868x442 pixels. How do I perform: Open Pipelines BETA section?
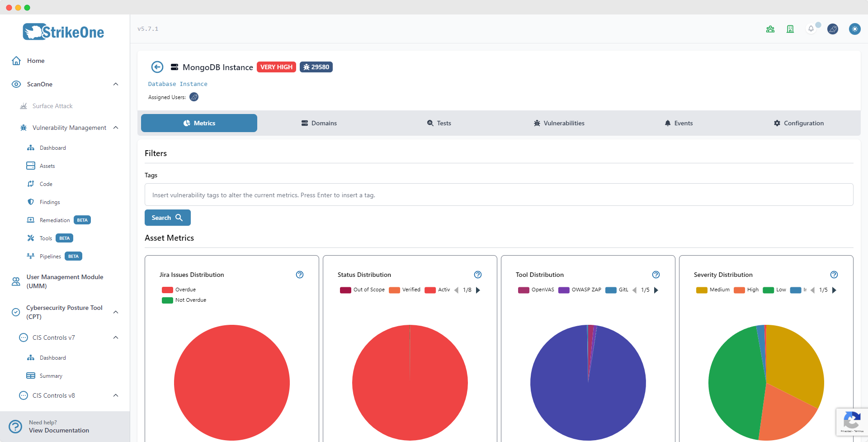54,257
